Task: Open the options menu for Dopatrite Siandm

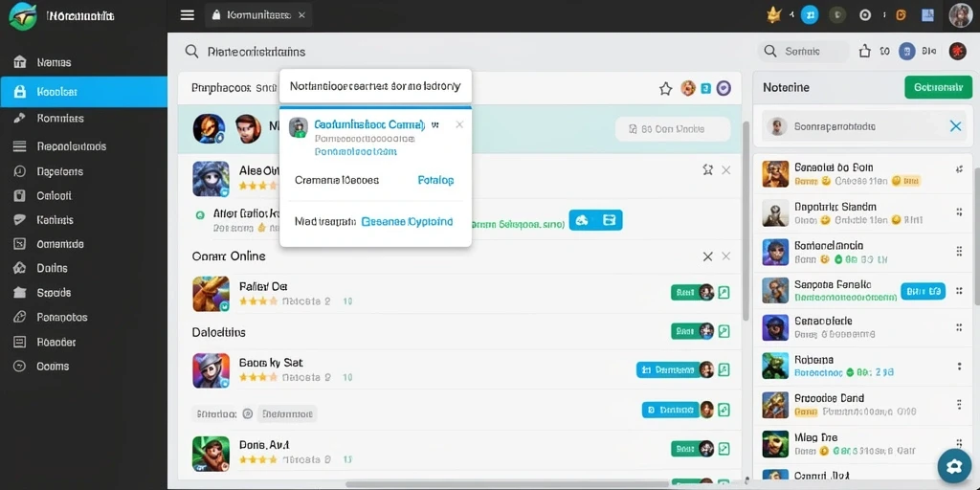Action: [x=959, y=212]
